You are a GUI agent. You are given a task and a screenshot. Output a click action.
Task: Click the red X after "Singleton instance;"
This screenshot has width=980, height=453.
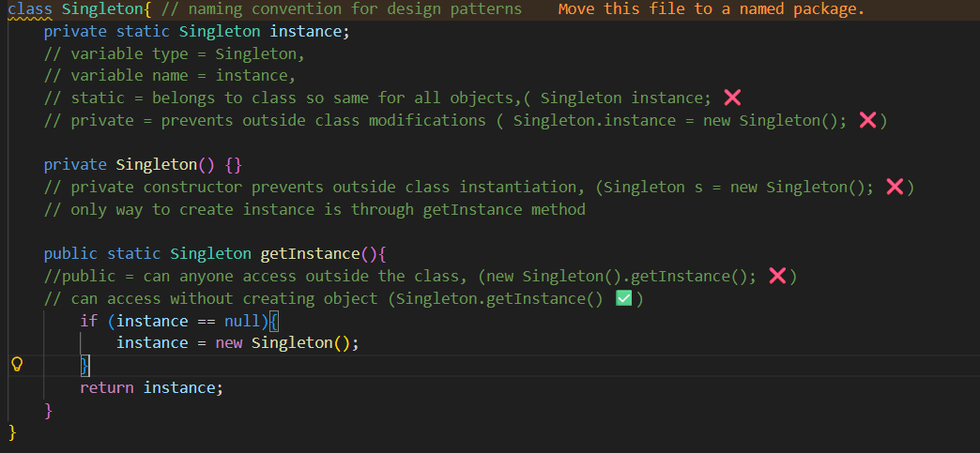tap(732, 98)
